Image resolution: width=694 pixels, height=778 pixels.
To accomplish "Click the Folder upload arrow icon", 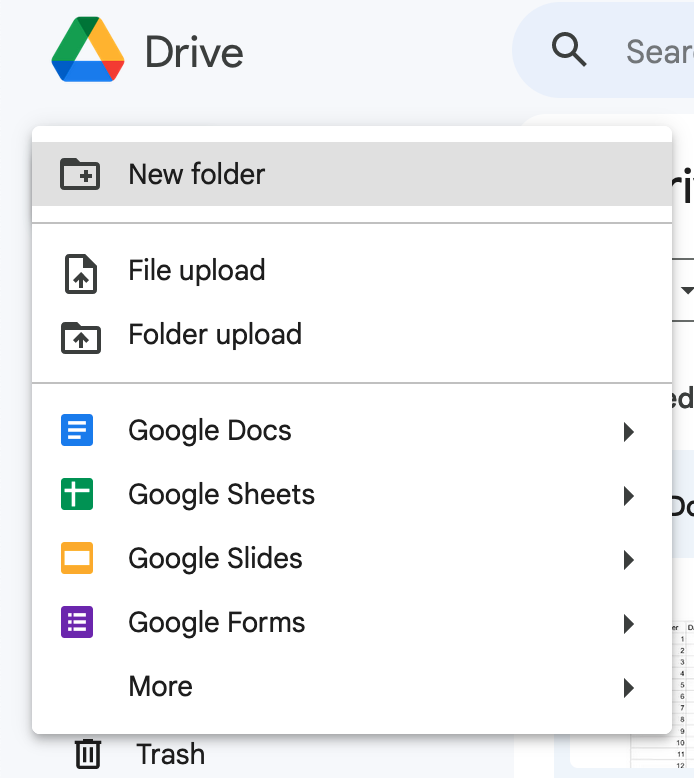I will 80,336.
